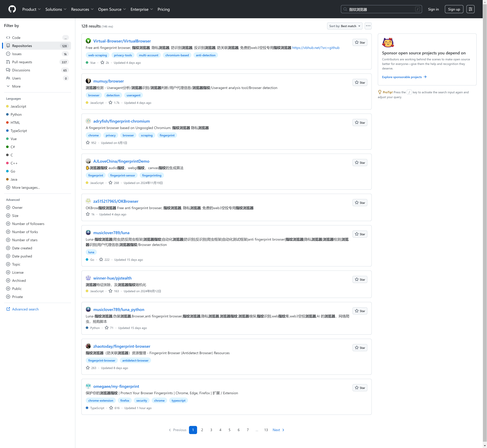The width and height of the screenshot is (487, 448).
Task: Open the musiclover789/luna repository link
Action: (111, 233)
